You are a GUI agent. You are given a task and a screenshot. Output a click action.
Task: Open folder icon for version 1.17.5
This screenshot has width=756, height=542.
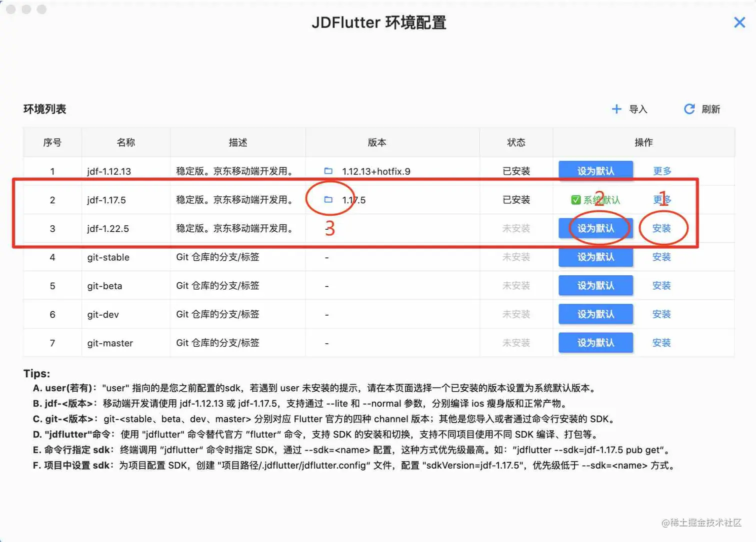point(328,199)
